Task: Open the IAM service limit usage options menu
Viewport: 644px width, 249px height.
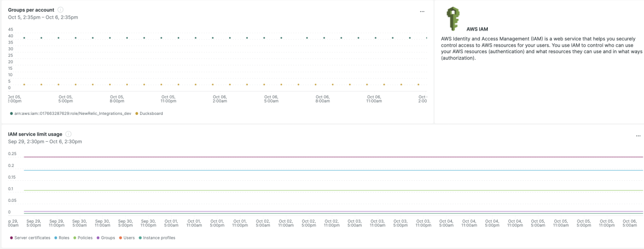Action: click(x=638, y=136)
